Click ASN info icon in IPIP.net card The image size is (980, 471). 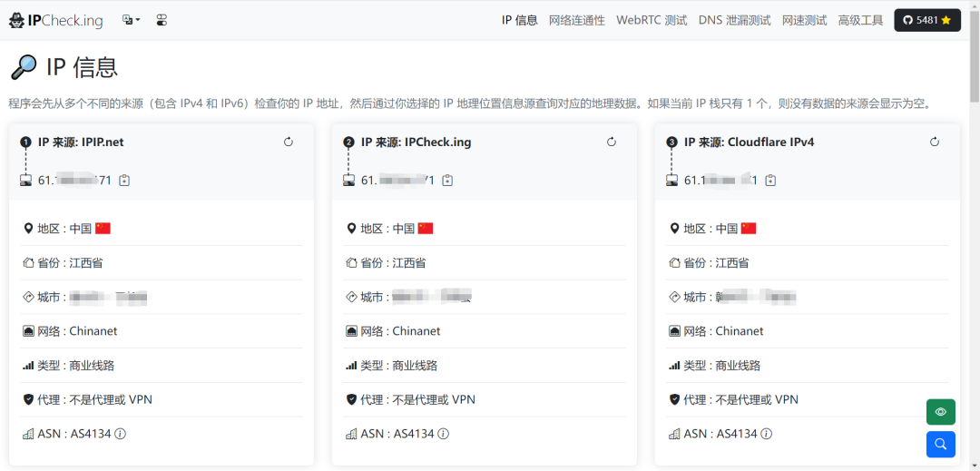tap(121, 434)
